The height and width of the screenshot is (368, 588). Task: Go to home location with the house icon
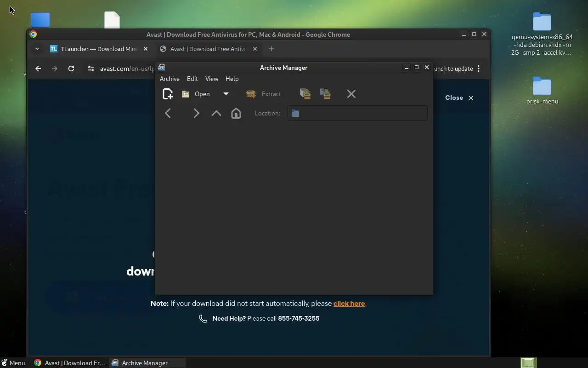(x=236, y=113)
